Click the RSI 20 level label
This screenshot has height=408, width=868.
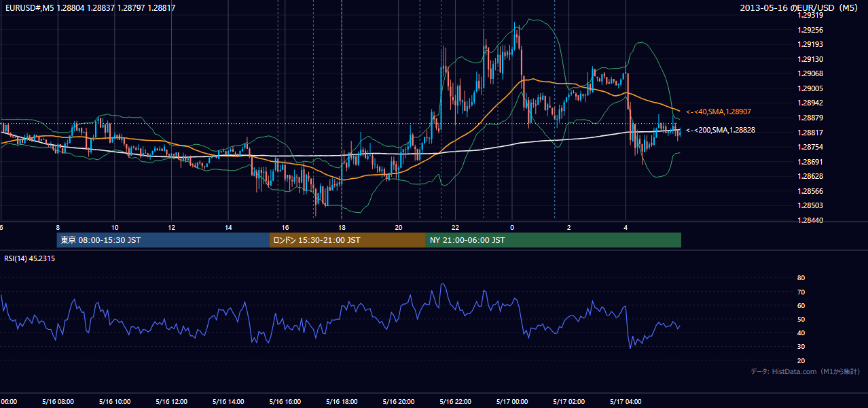point(801,360)
